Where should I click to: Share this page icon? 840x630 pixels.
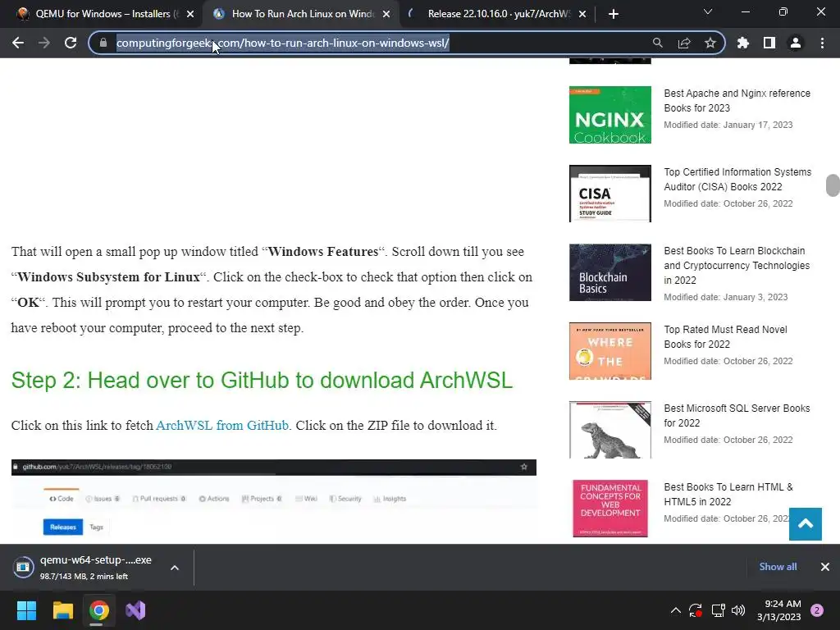point(684,43)
